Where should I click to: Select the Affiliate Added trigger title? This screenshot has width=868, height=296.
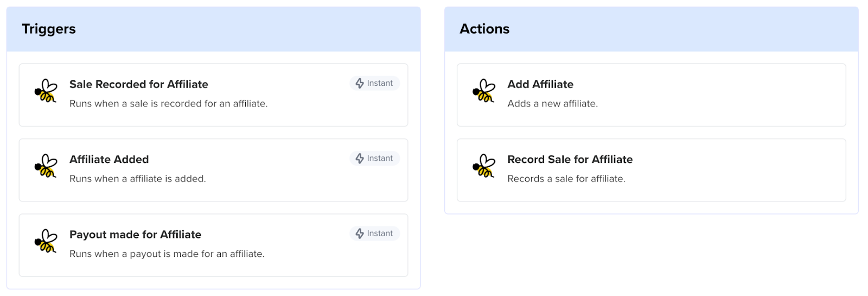tap(109, 159)
